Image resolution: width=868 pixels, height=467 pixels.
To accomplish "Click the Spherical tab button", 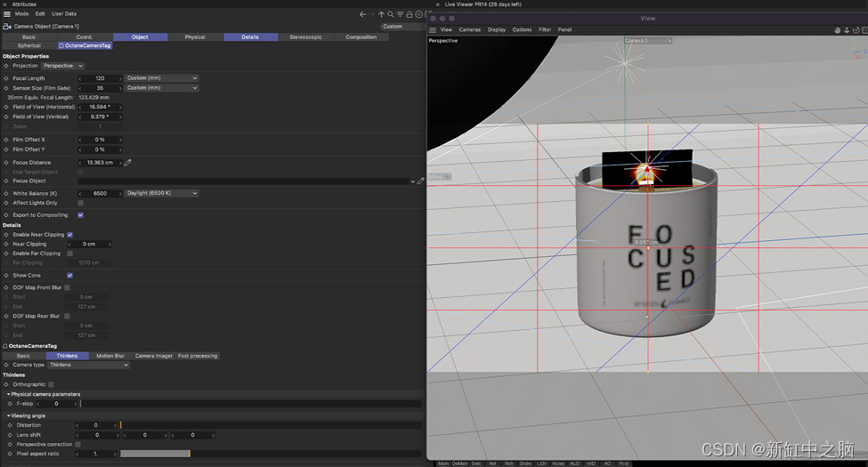I will tap(29, 46).
